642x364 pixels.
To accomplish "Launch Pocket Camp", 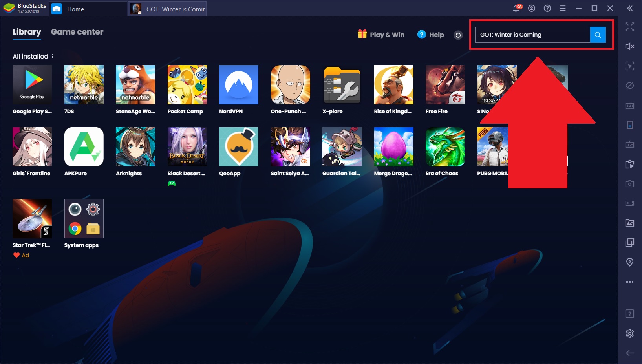I will point(187,85).
